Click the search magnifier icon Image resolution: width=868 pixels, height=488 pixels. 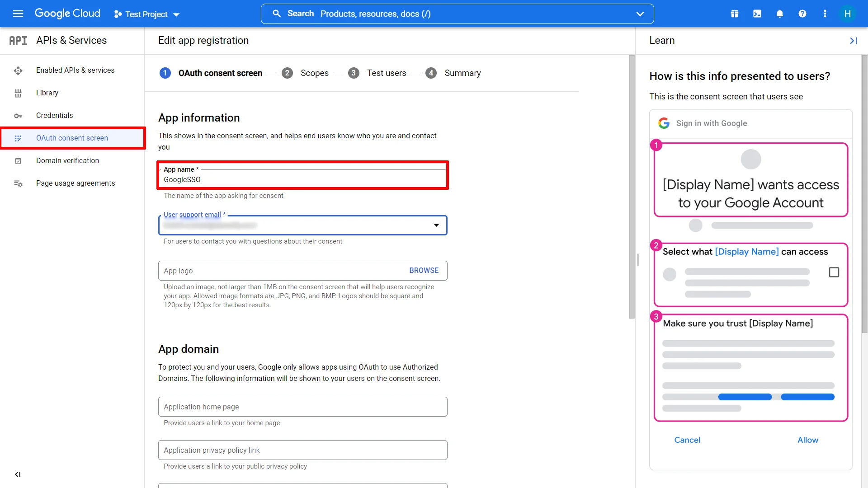point(277,14)
